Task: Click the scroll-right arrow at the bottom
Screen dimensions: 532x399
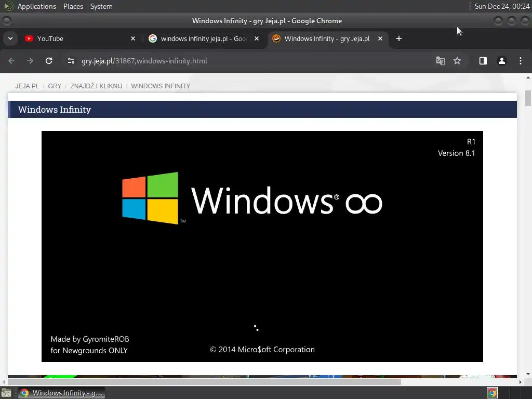Action: [x=521, y=382]
